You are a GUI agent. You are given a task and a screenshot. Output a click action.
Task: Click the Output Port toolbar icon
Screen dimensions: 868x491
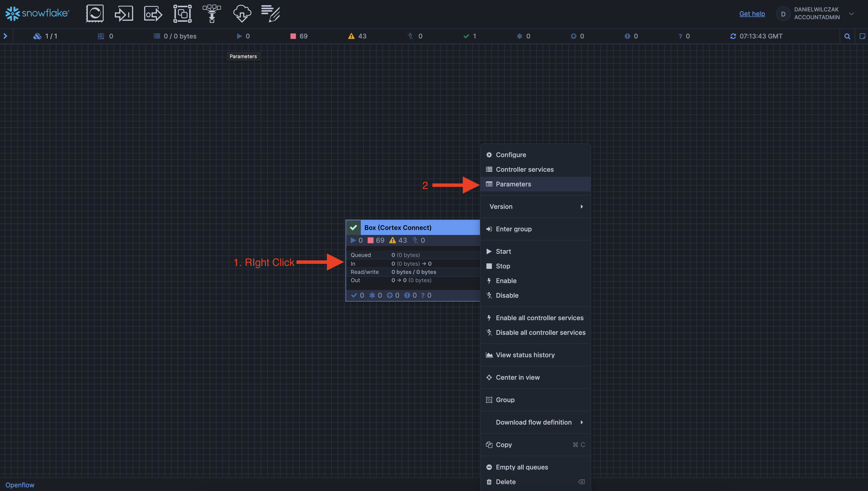pyautogui.click(x=153, y=14)
